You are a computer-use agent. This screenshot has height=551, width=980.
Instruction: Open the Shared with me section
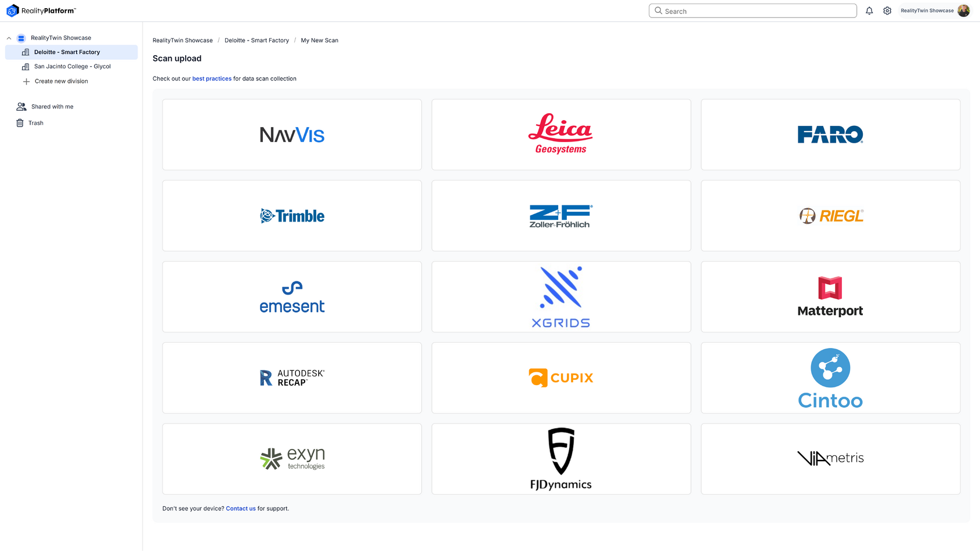pyautogui.click(x=53, y=106)
